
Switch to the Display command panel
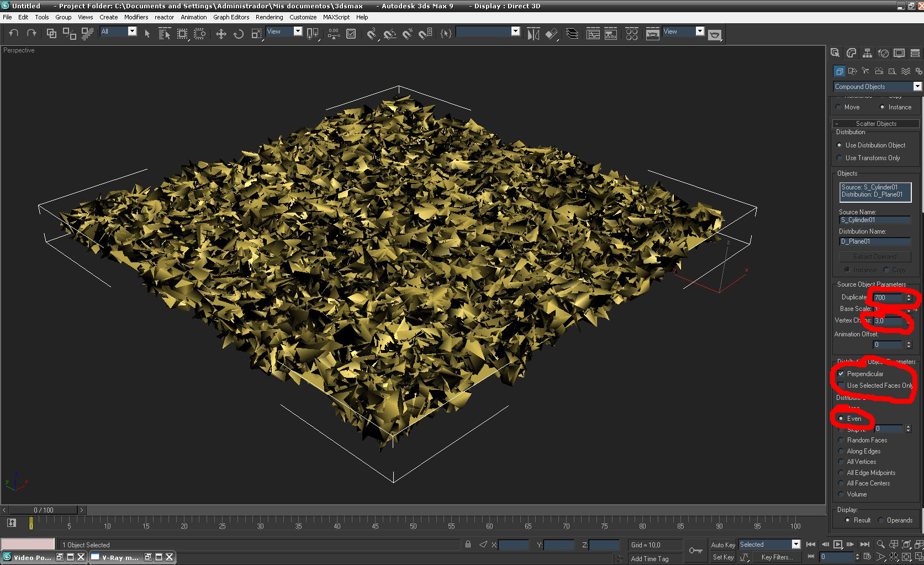899,53
